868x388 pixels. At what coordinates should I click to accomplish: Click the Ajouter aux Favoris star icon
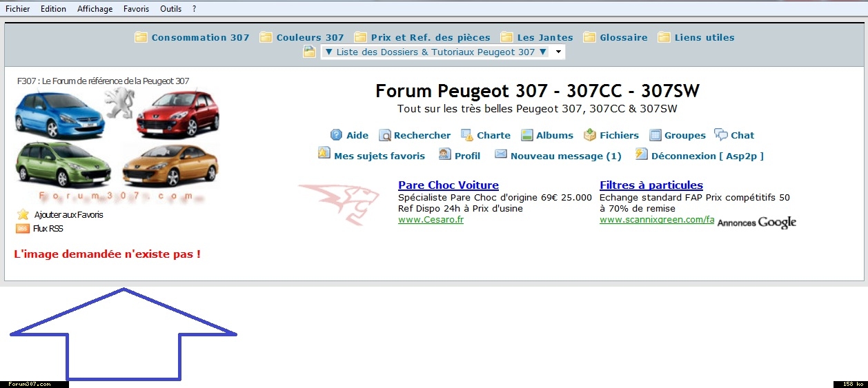23,214
